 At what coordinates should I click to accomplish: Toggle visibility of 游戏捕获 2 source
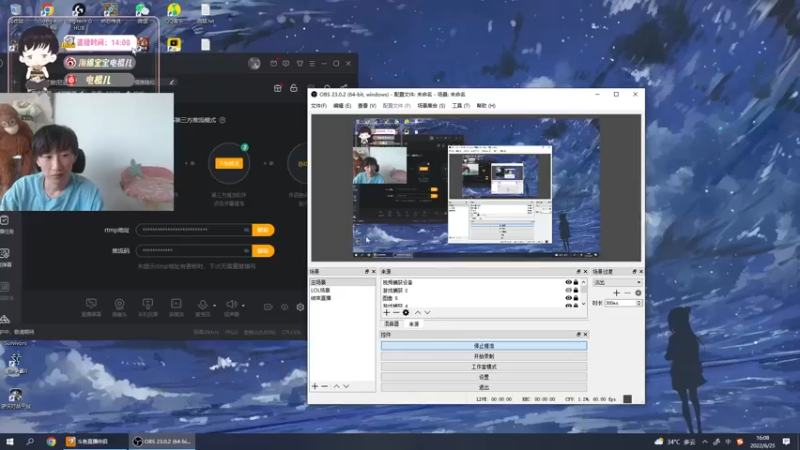point(568,290)
